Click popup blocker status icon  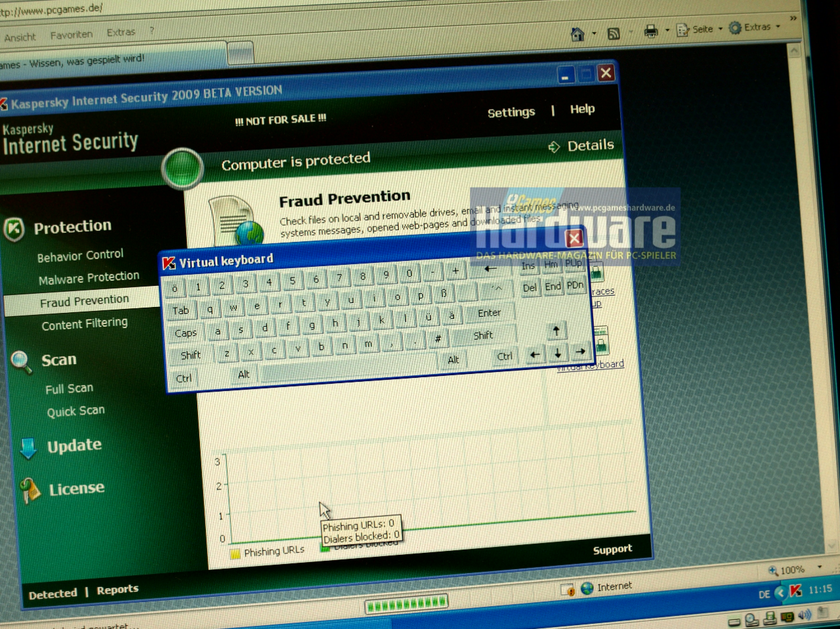pyautogui.click(x=568, y=590)
